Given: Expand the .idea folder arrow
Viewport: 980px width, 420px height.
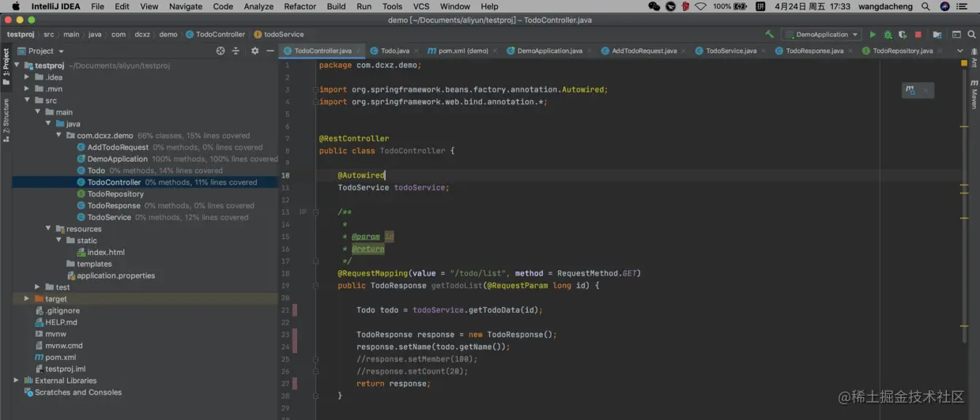Looking at the screenshot, I should tap(28, 77).
